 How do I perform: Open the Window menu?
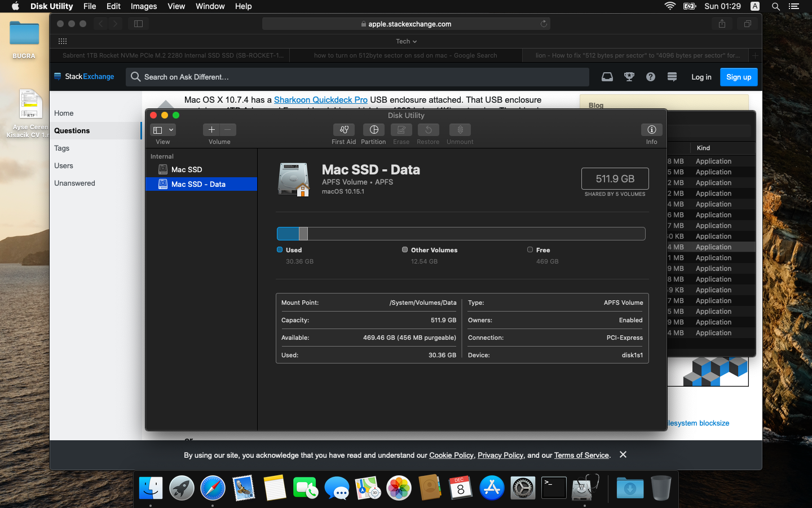[210, 6]
